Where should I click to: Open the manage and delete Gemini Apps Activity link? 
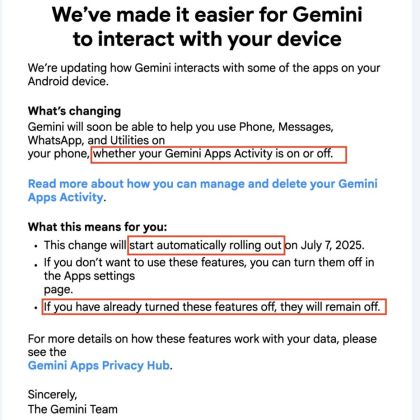click(x=203, y=190)
